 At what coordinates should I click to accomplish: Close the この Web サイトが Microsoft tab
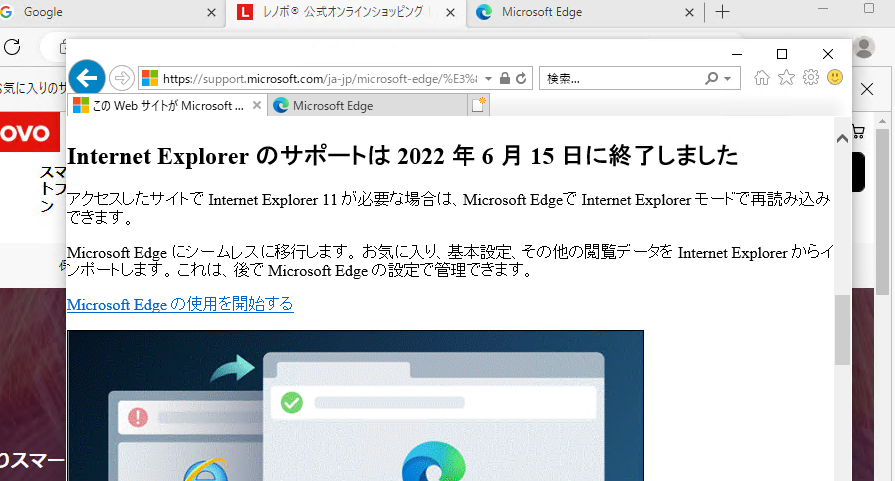(257, 106)
